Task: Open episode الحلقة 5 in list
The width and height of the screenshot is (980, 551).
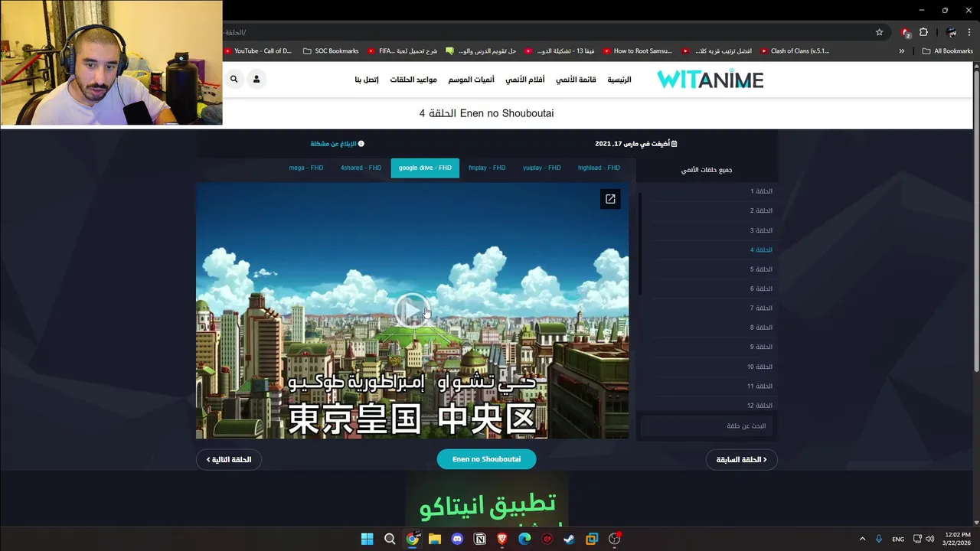Action: pos(761,269)
